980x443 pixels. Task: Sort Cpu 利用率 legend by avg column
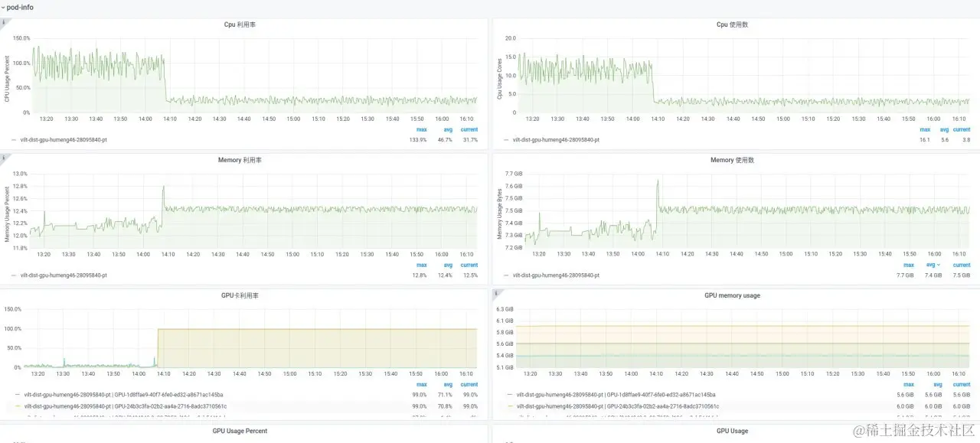pos(448,129)
